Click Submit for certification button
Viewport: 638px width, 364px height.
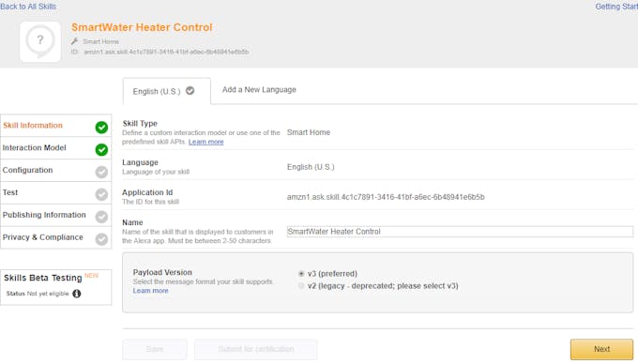pos(256,349)
